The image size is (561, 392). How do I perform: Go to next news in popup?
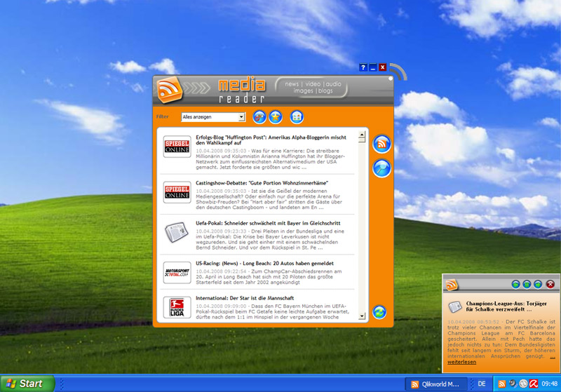[538, 284]
